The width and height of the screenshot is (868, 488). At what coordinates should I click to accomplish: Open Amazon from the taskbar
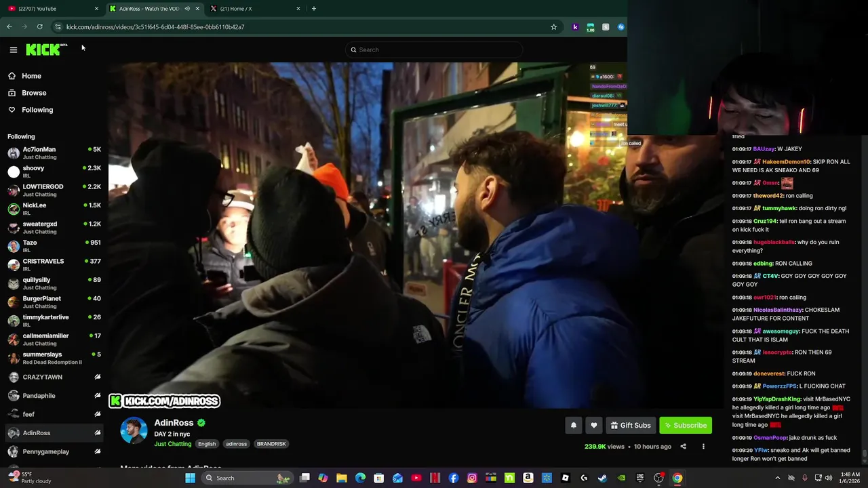[528, 478]
